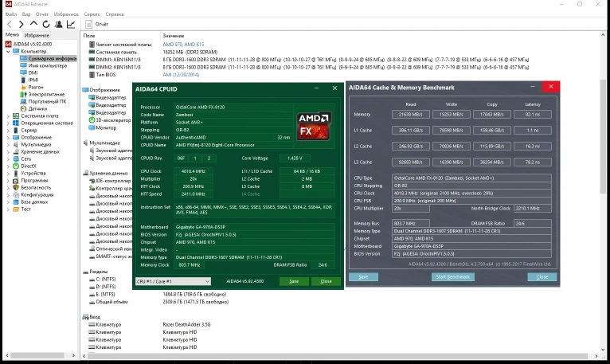Open the Вид menu
This screenshot has width=610, height=364.
point(26,14)
